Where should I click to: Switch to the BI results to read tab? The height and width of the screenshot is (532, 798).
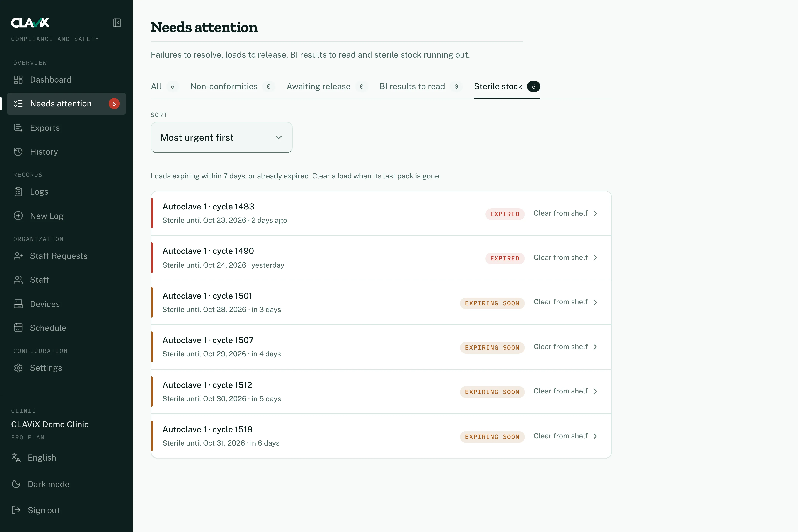point(421,86)
